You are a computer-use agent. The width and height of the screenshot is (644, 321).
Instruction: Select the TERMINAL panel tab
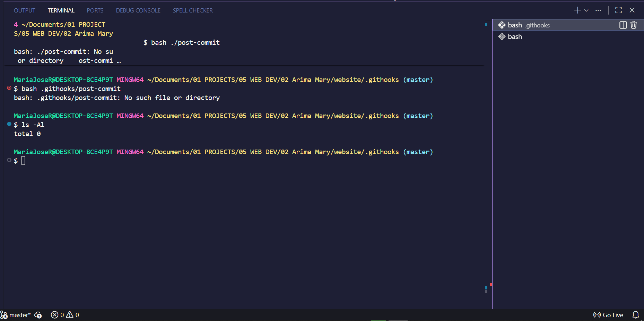[x=61, y=10]
